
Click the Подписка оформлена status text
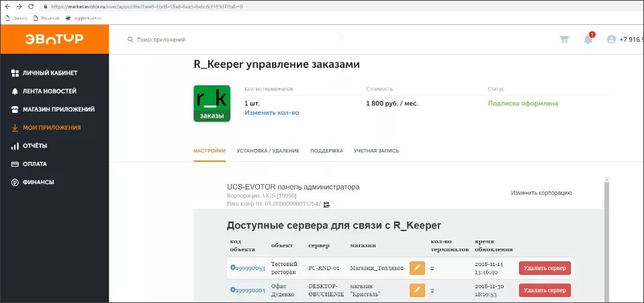(x=523, y=103)
